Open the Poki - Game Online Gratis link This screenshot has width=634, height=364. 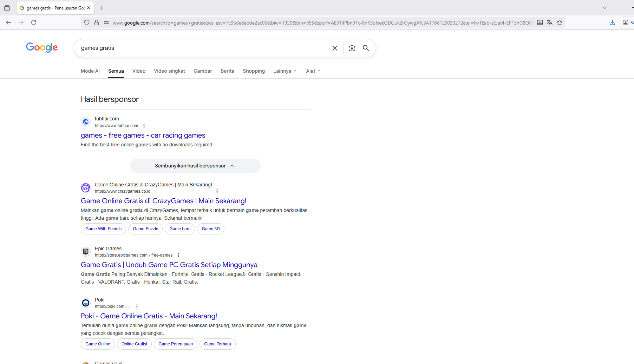[149, 316]
